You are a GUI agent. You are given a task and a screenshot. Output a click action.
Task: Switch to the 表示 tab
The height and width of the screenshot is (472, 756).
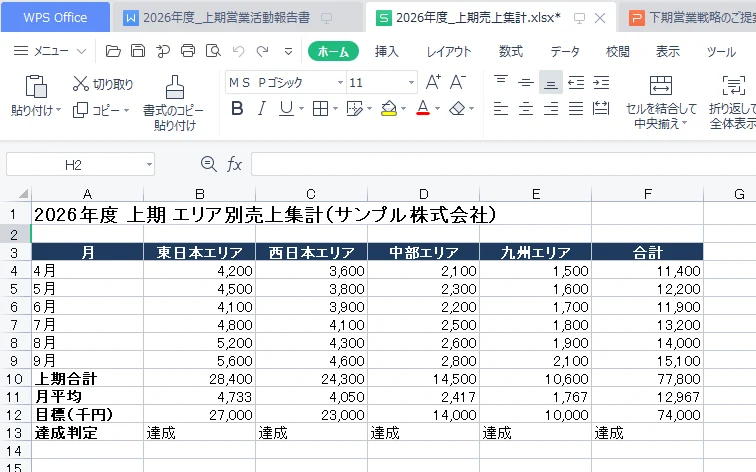[x=668, y=51]
